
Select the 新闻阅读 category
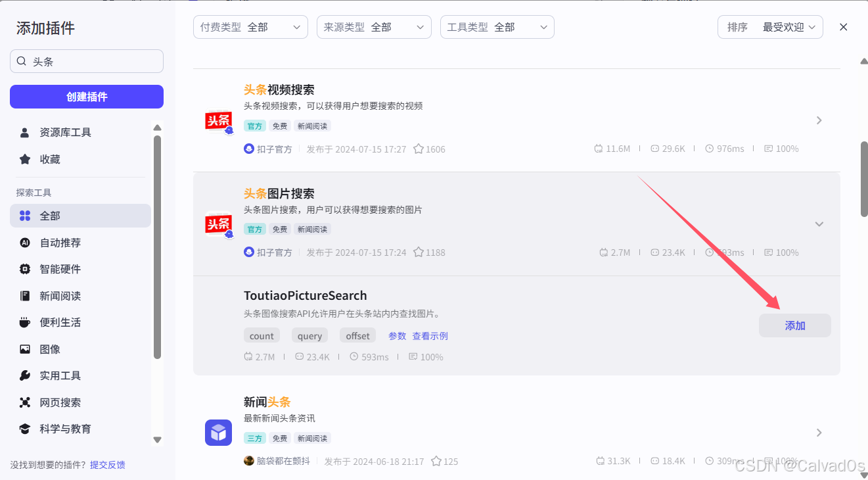[x=80, y=296]
